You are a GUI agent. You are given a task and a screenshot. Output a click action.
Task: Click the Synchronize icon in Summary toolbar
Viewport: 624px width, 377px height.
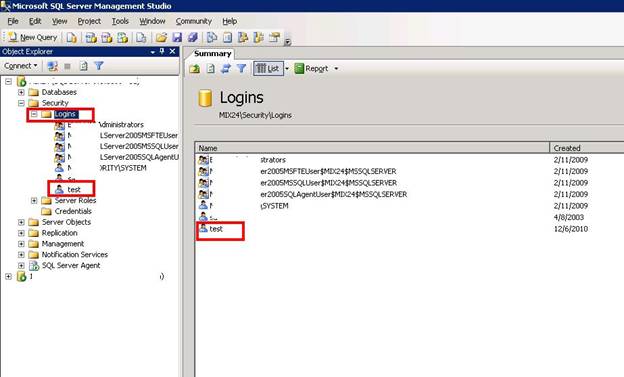tap(226, 68)
